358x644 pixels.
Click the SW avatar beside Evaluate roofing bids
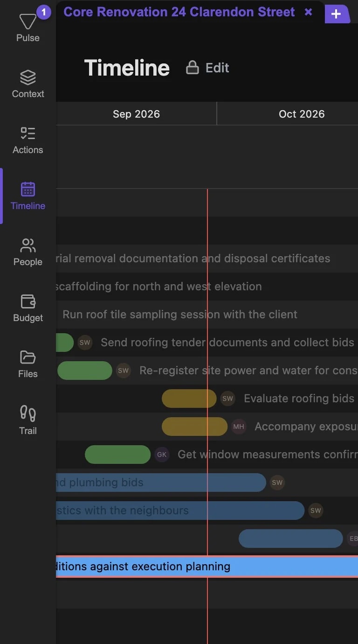227,399
